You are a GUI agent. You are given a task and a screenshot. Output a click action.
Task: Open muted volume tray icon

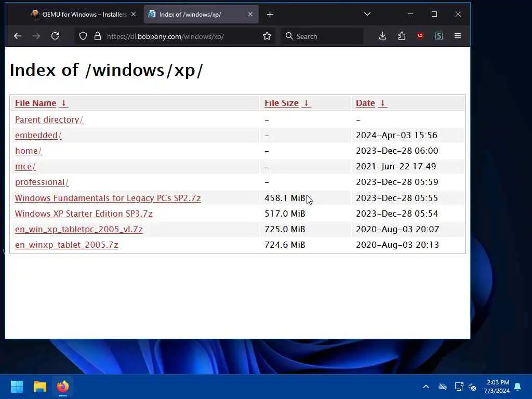tap(472, 387)
